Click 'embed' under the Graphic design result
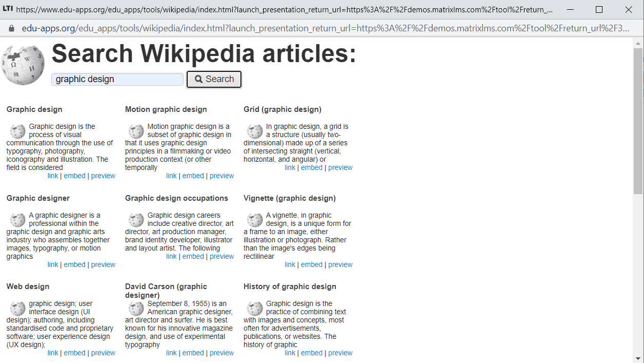 click(74, 176)
